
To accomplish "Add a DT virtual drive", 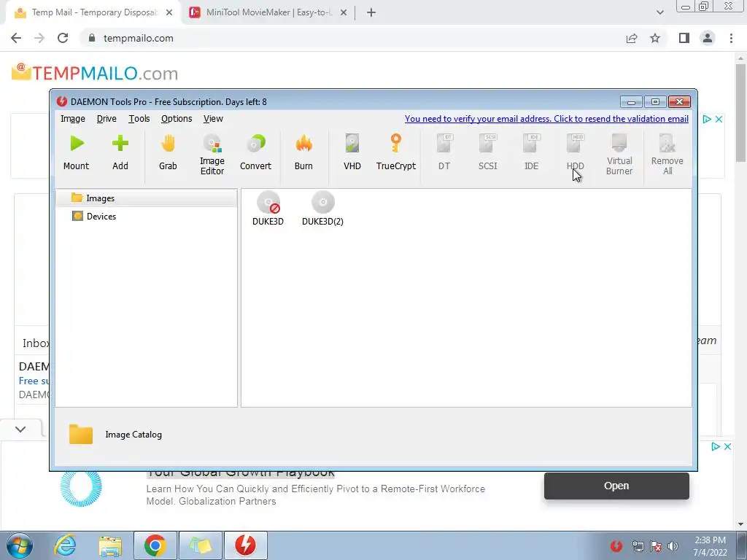I will point(444,152).
